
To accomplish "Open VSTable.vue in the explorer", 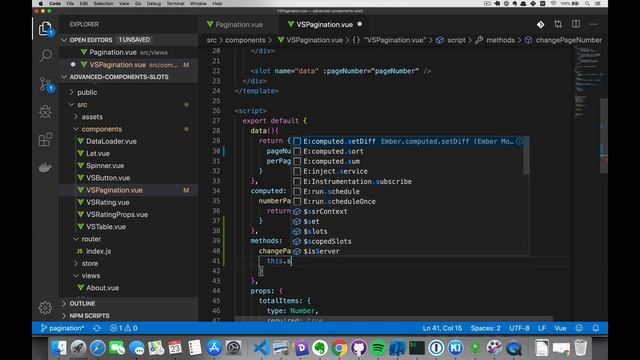I will pos(106,227).
